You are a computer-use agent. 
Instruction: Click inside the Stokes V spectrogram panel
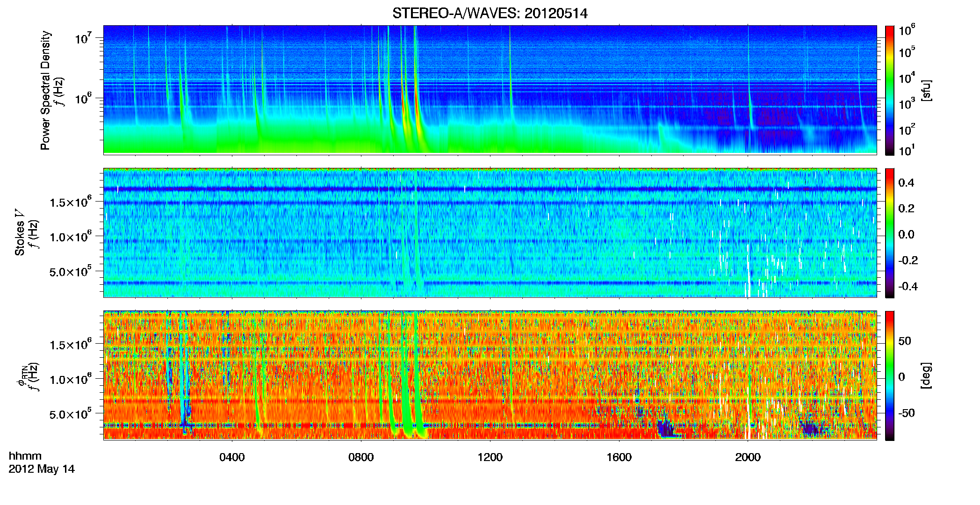(x=490, y=233)
